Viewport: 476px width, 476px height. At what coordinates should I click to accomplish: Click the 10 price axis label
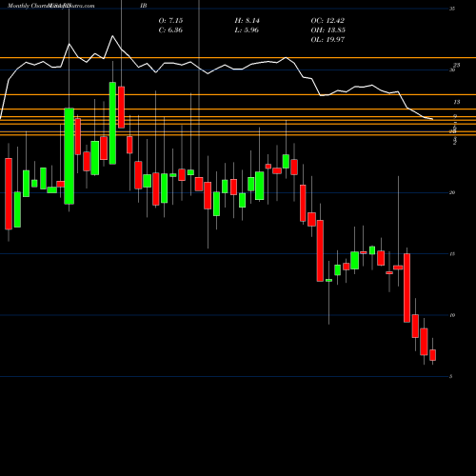coord(452,315)
